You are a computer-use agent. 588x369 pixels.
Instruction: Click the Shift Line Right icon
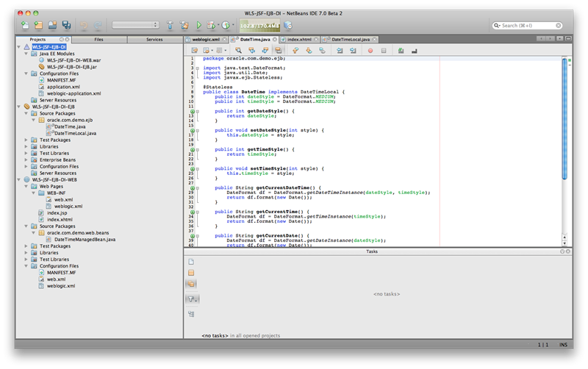(353, 50)
